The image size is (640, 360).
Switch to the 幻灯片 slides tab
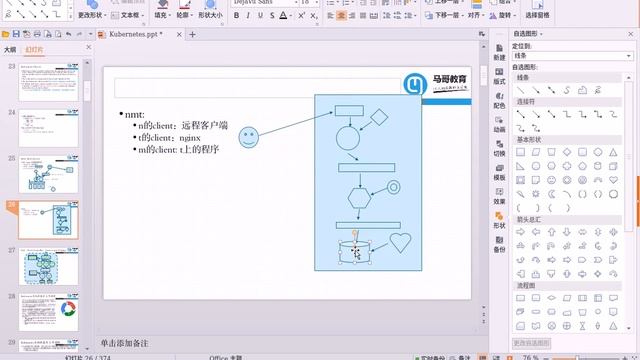pyautogui.click(x=34, y=50)
